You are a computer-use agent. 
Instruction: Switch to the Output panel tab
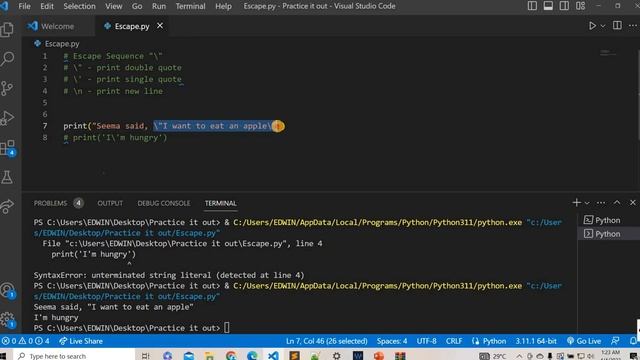pyautogui.click(x=110, y=203)
